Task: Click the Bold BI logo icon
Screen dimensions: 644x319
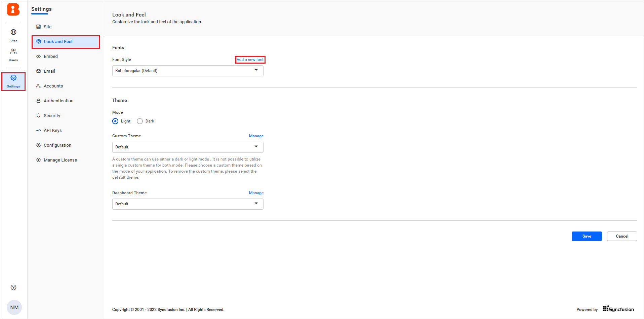Action: click(13, 10)
